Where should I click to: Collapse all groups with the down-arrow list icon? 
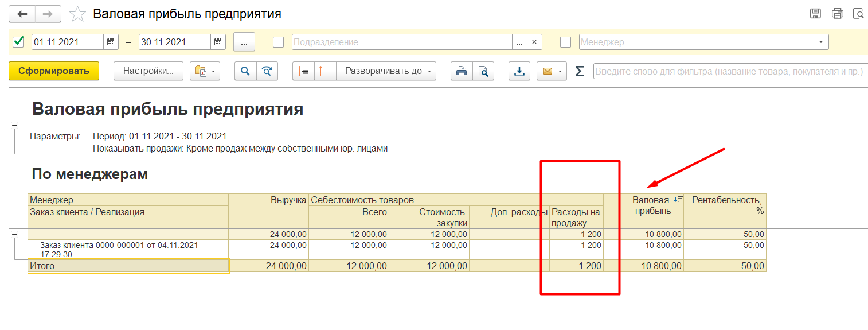click(x=304, y=71)
